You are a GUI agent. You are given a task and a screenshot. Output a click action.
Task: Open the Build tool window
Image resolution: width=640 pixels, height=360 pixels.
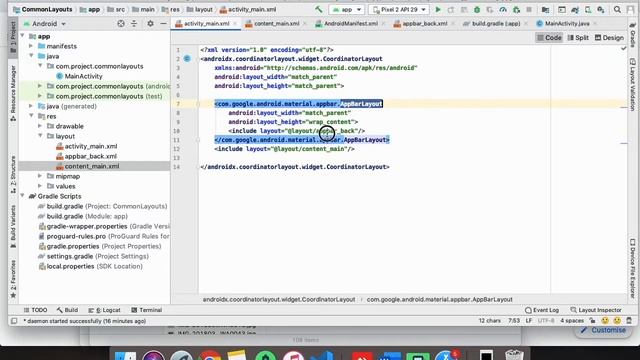click(67, 310)
